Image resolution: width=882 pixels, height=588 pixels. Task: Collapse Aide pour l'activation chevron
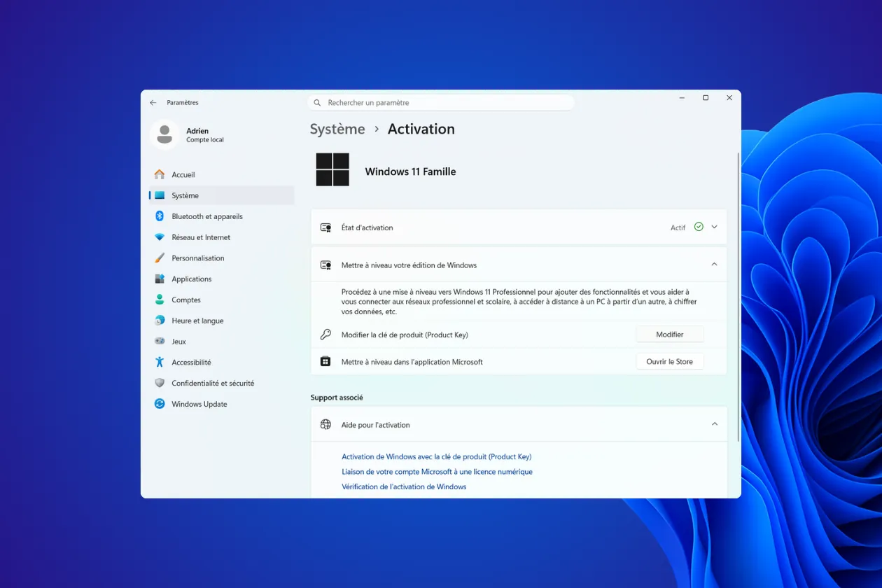coord(715,424)
